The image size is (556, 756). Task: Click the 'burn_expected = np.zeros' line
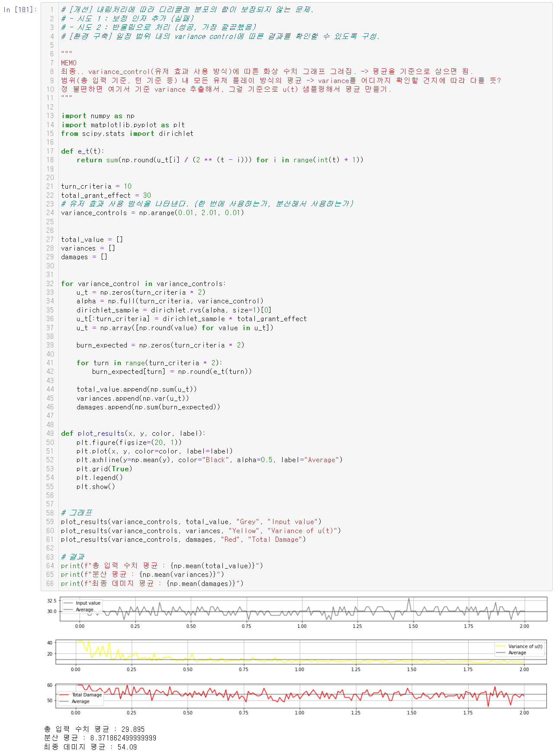click(x=161, y=345)
